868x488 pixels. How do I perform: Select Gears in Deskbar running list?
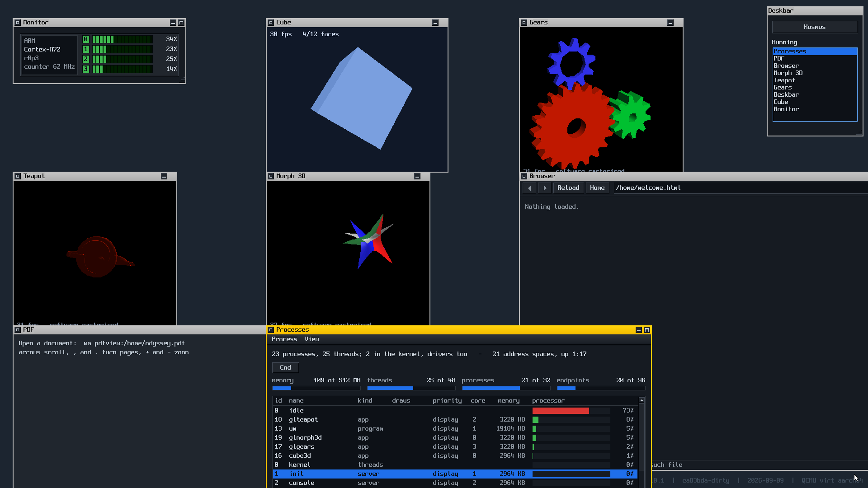(x=815, y=88)
